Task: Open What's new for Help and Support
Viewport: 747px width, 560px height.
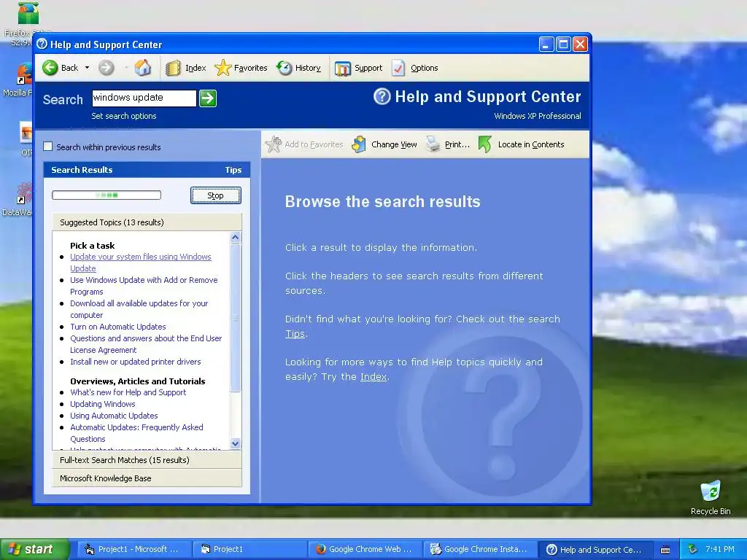Action: 128,392
